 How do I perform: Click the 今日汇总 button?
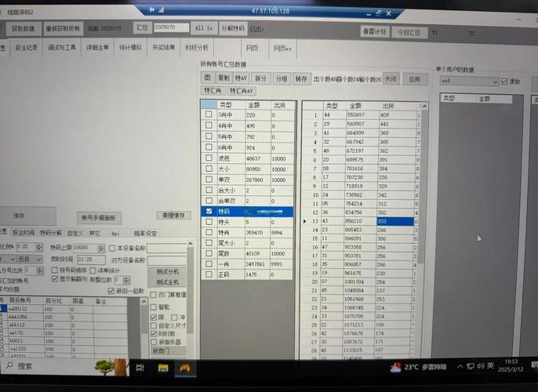409,32
